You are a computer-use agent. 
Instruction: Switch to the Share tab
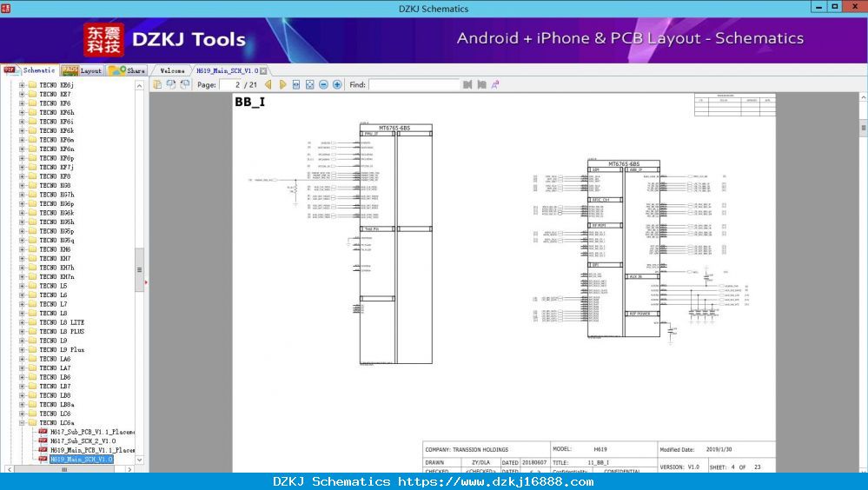(x=127, y=70)
